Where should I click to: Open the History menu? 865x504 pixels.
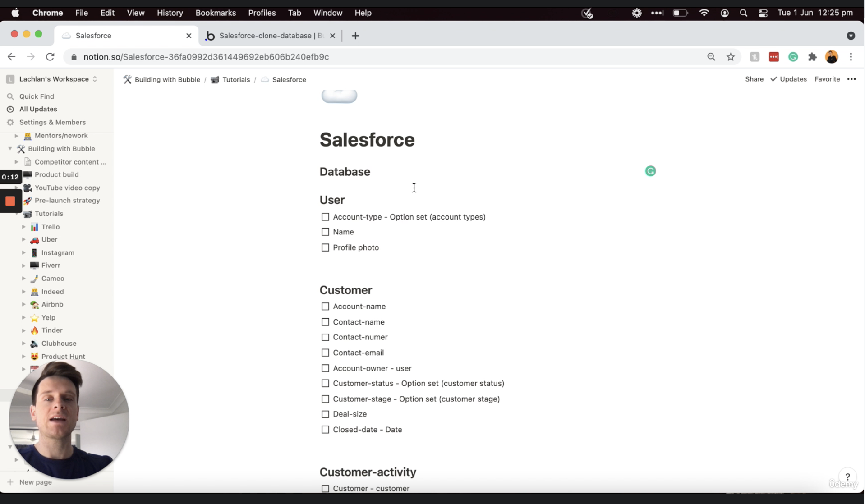coord(170,13)
